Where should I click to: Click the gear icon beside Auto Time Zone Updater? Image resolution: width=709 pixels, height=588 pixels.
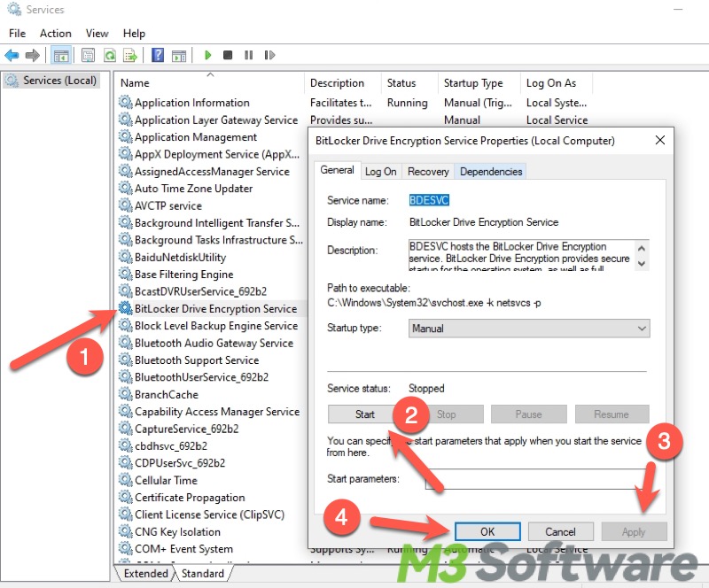pos(125,188)
